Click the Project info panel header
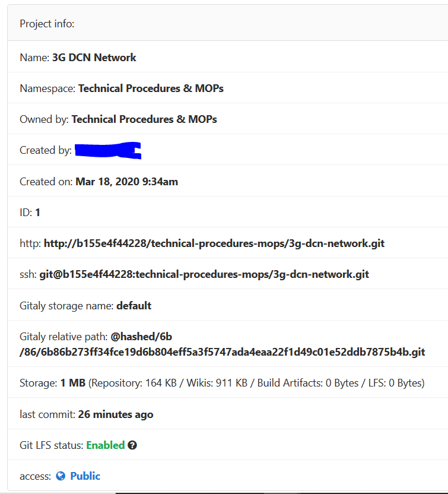 pos(47,24)
